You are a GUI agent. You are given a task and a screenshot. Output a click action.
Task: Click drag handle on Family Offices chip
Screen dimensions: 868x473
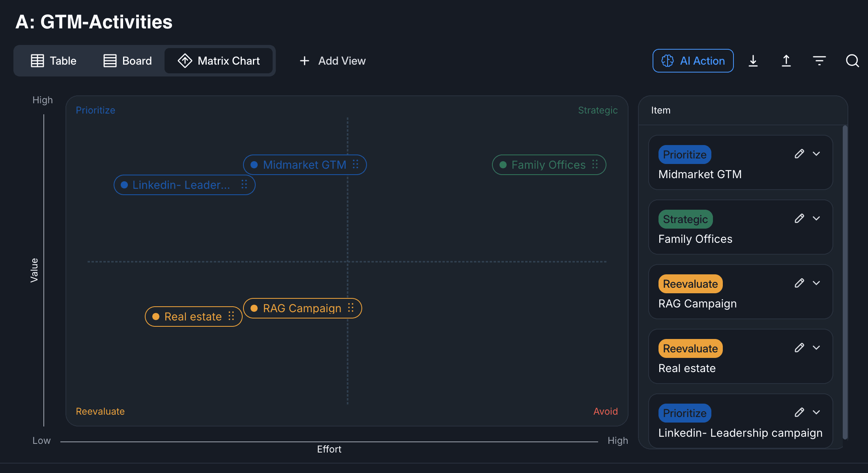595,164
